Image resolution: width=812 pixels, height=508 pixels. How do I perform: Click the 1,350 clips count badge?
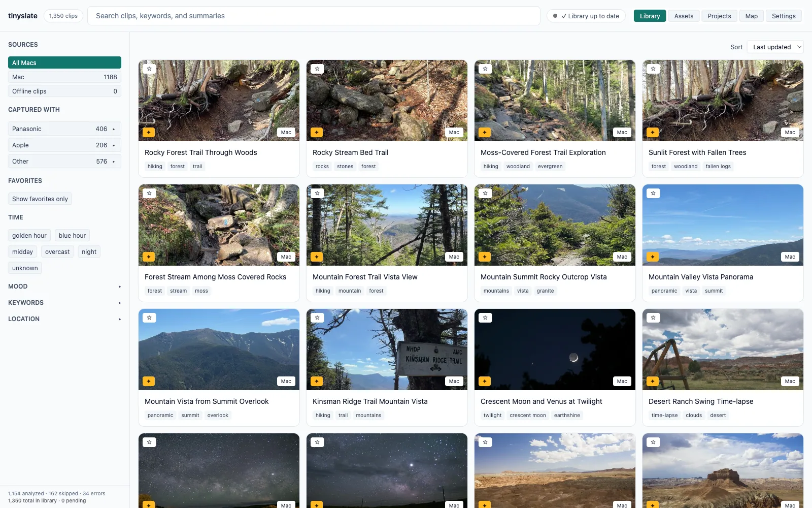[63, 16]
